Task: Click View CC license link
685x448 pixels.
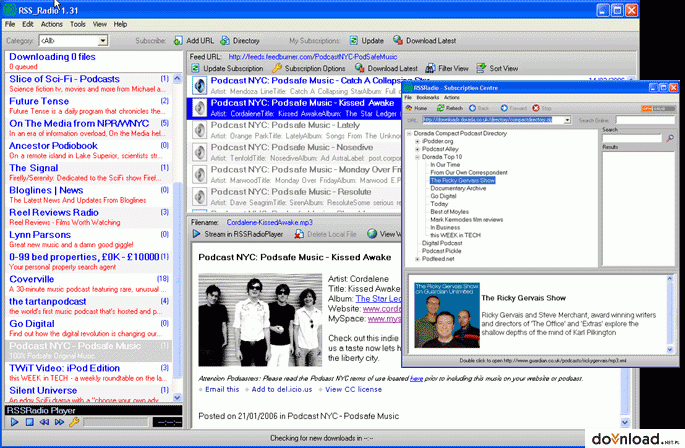Action: pyautogui.click(x=353, y=389)
